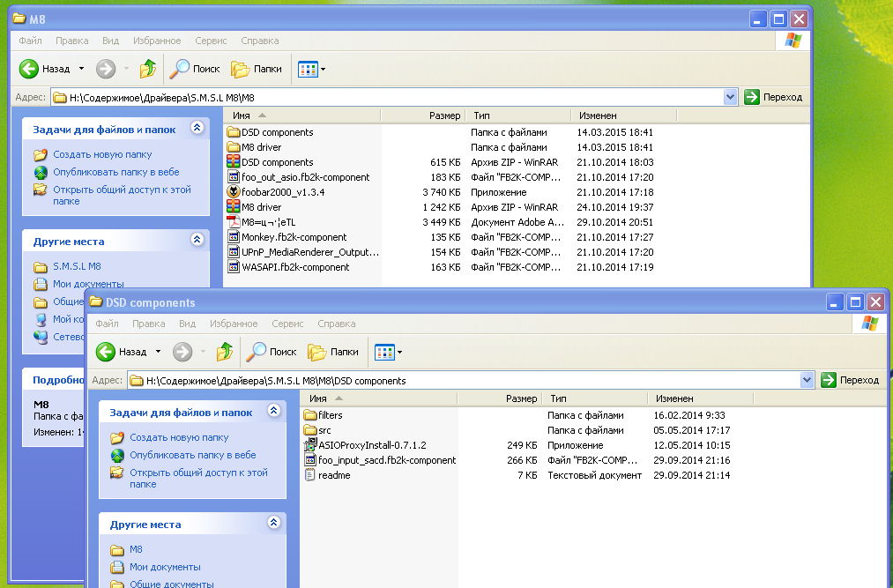Open Search (Поиск) in DSD components toolbar
Viewport: 893px width, 588px height.
(272, 352)
